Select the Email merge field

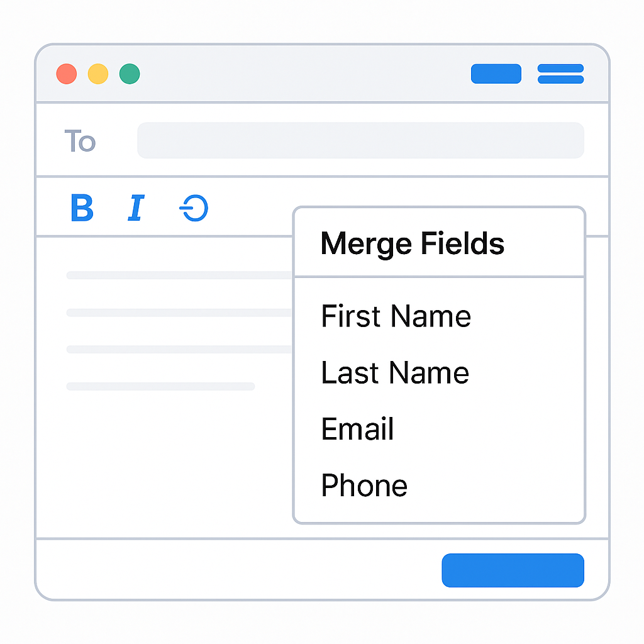357,429
